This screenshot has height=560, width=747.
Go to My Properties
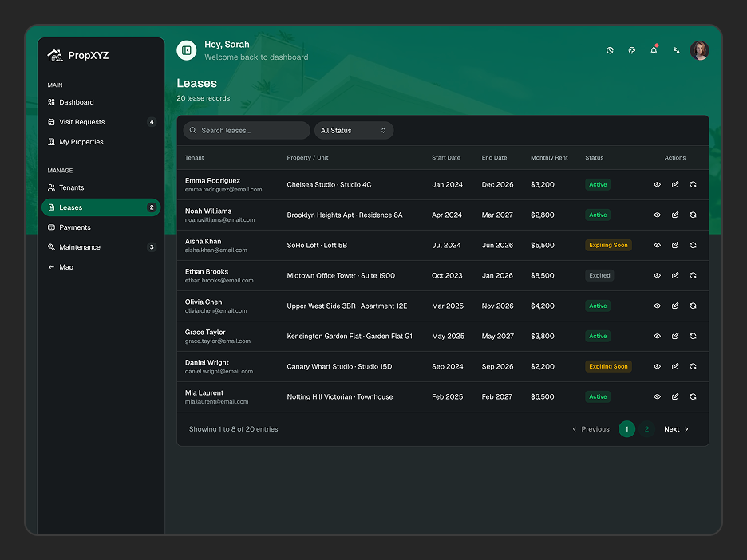coord(101,142)
